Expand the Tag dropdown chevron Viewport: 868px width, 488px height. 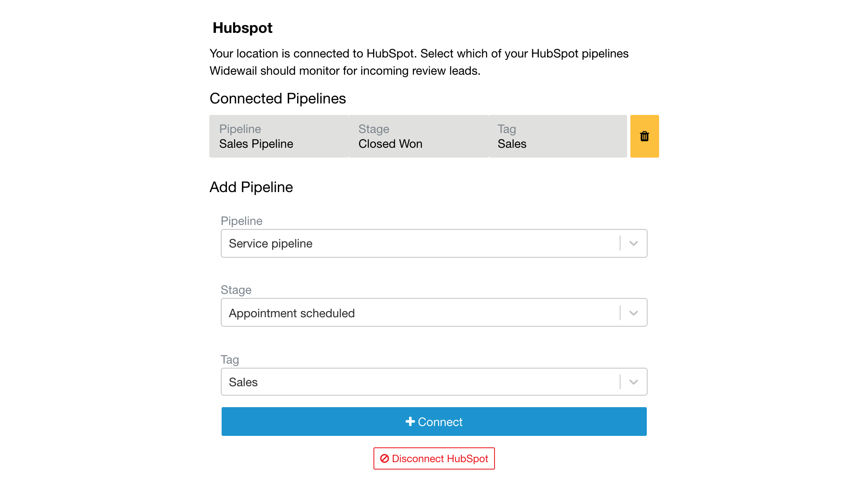click(x=633, y=382)
